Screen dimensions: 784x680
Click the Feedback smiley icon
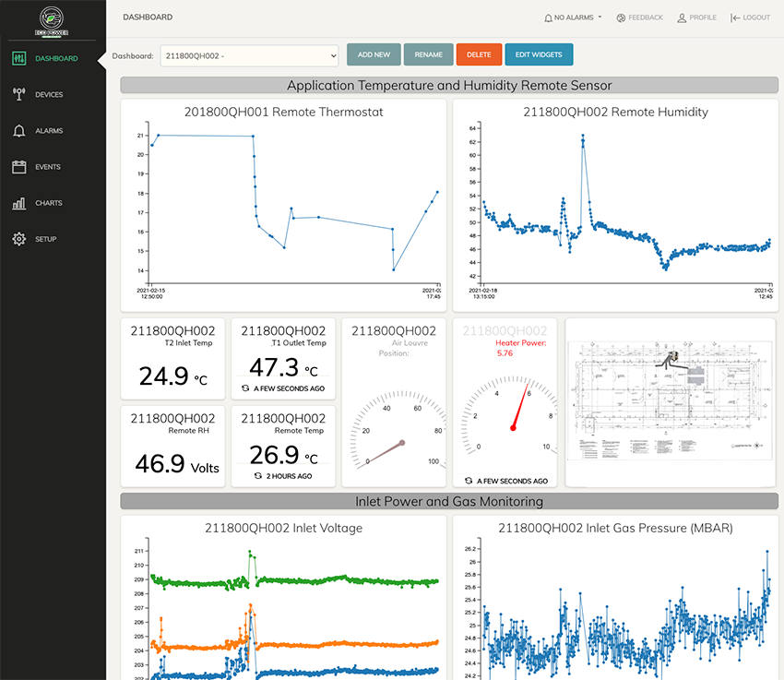tap(621, 18)
